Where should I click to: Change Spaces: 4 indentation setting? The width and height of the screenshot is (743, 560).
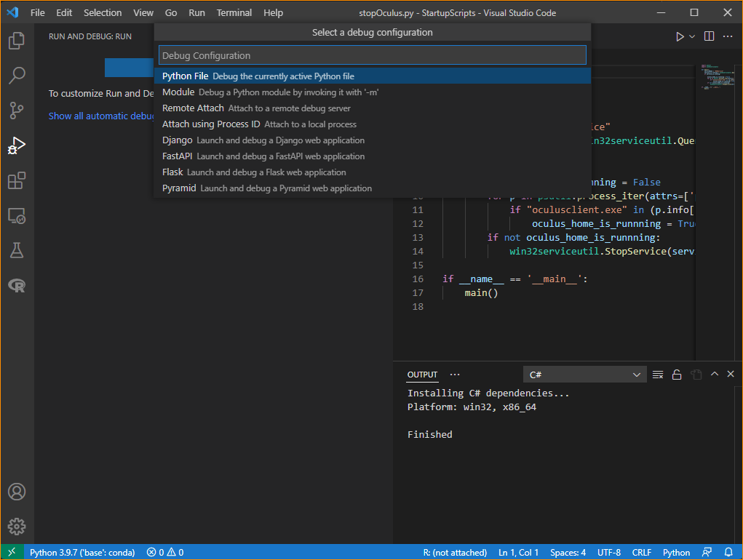click(x=568, y=553)
